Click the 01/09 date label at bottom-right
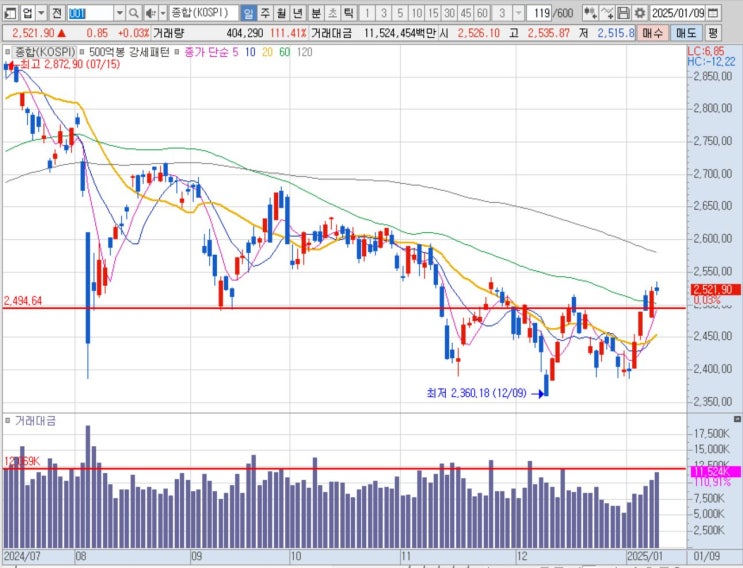743x568 pixels. (x=706, y=556)
